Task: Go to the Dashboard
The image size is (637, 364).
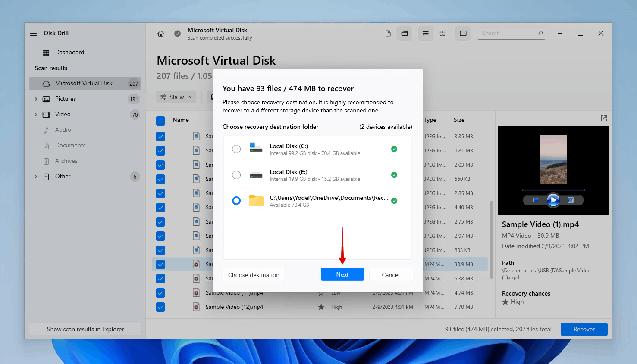Action: coord(69,52)
